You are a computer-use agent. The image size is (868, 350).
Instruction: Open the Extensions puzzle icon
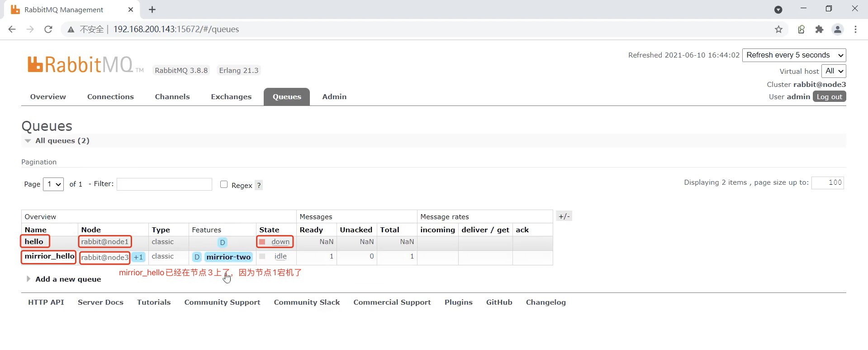coord(819,29)
